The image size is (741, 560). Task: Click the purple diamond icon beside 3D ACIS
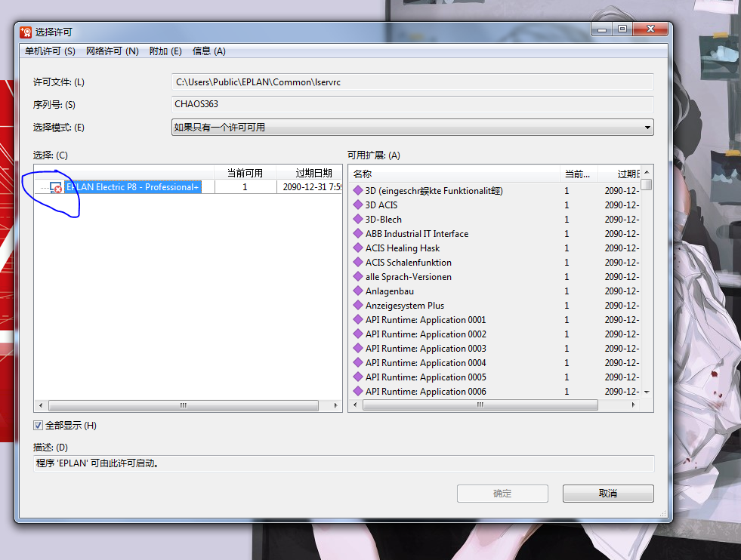(358, 205)
